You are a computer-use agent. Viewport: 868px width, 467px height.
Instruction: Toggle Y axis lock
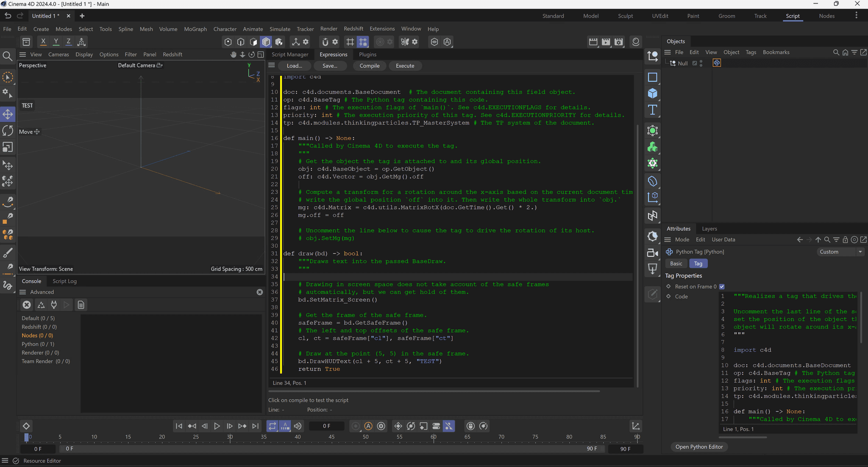pos(56,42)
